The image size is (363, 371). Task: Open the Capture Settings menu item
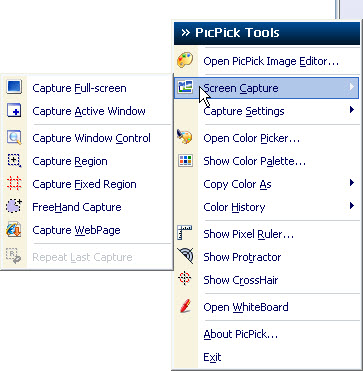[x=266, y=111]
